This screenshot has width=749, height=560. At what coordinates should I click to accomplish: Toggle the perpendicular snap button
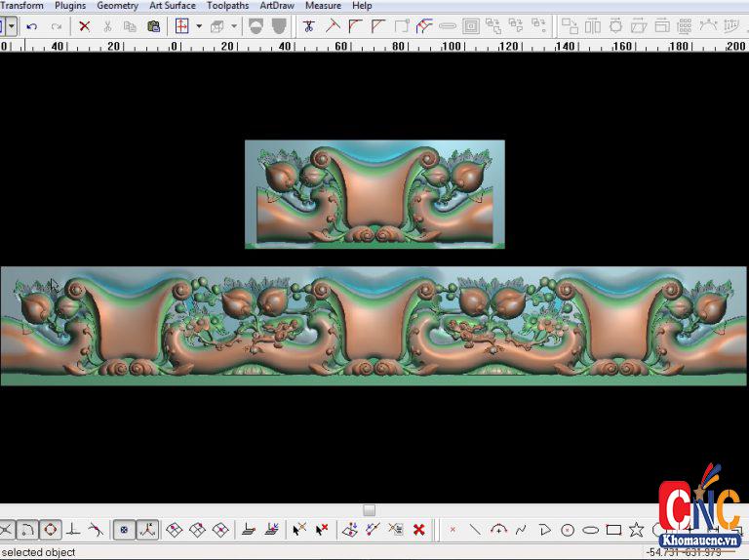tap(73, 530)
